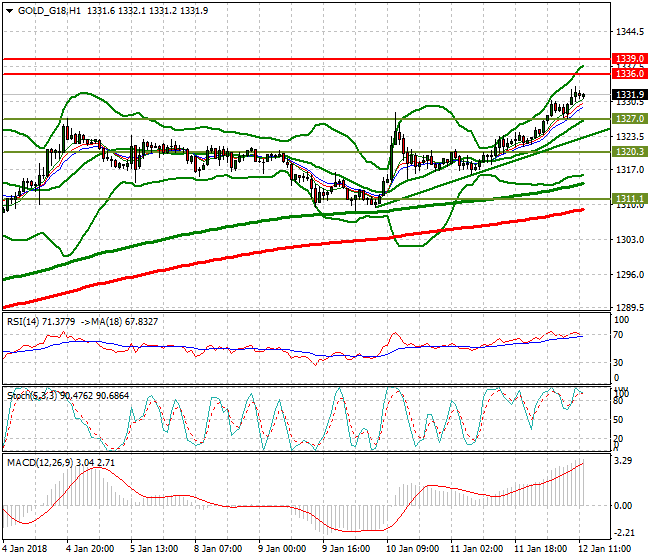The height and width of the screenshot is (560, 650).
Task: Click the black 1331.9 current price label
Action: tap(629, 95)
